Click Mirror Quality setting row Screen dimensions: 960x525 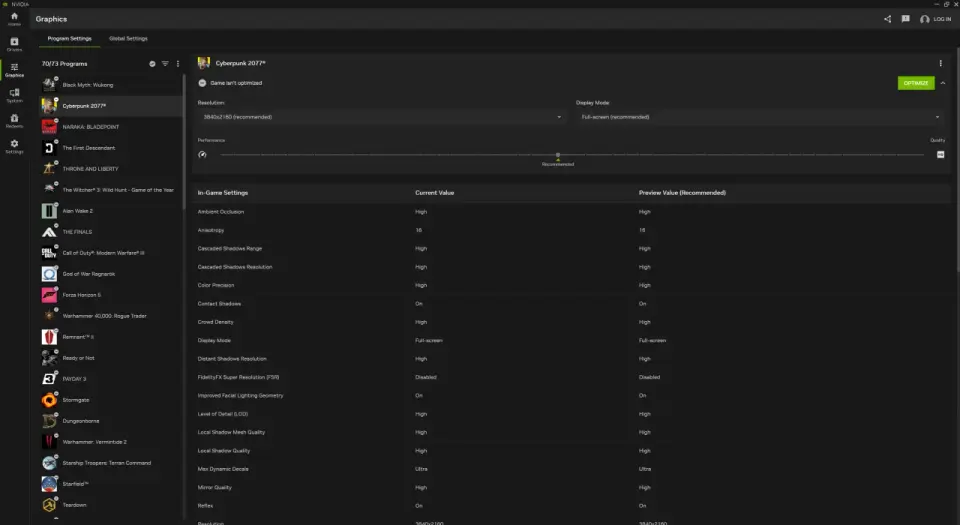pos(571,487)
